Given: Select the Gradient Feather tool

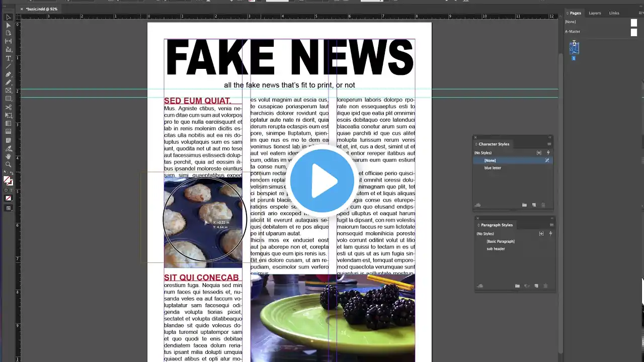Looking at the screenshot, I should tap(9, 131).
